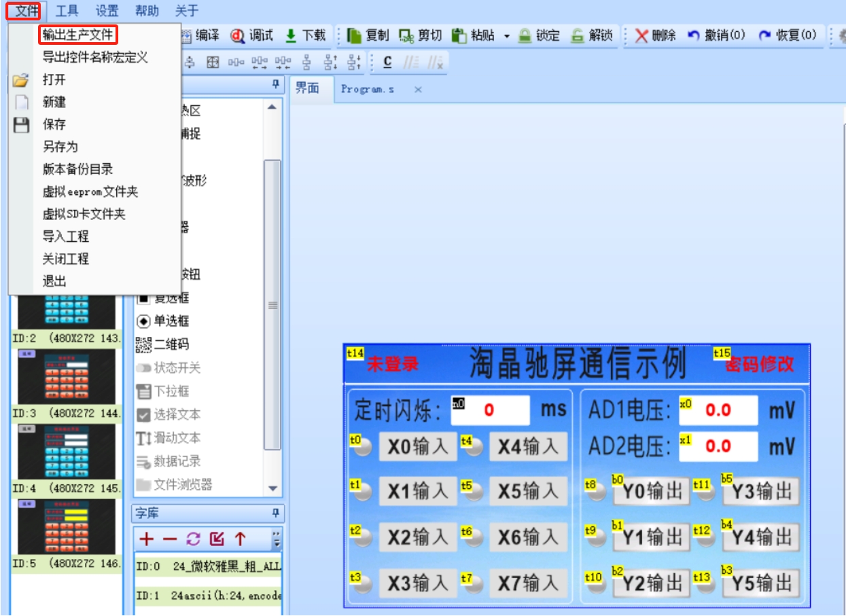Open the 文件 menu
Image resolution: width=846 pixels, height=616 pixels.
coord(27,11)
